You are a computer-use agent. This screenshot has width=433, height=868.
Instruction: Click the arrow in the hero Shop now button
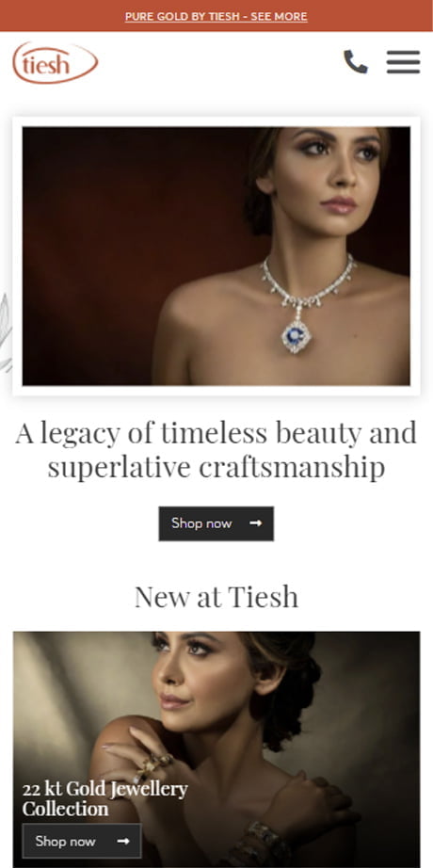(x=255, y=523)
